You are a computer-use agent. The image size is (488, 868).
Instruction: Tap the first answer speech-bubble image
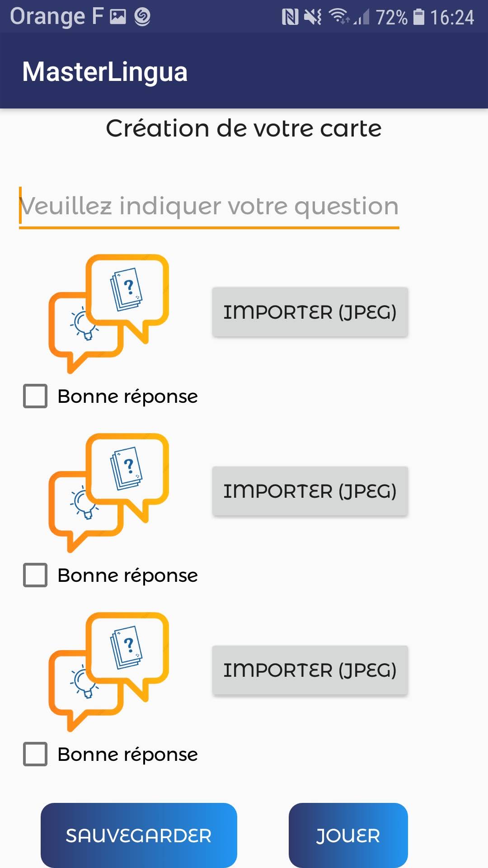tap(109, 314)
